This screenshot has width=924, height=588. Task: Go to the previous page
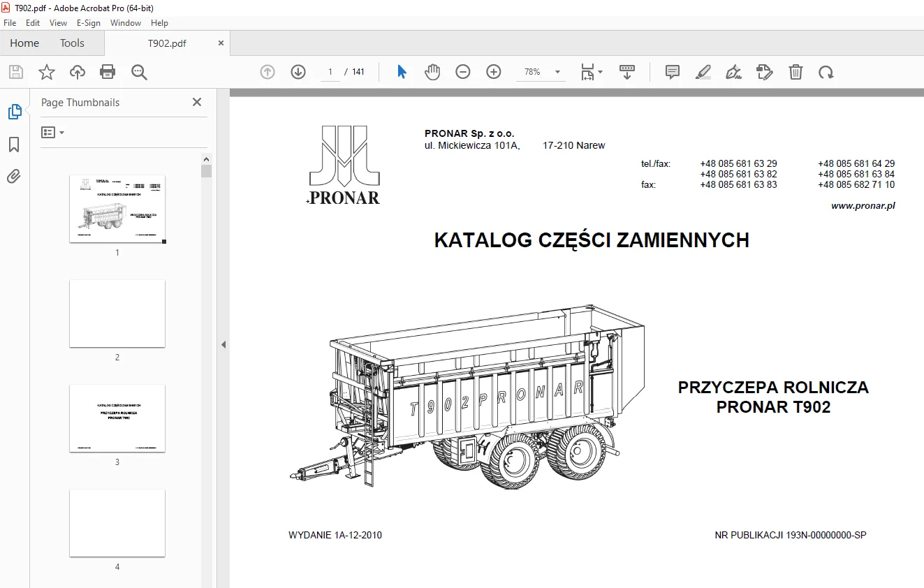[267, 72]
